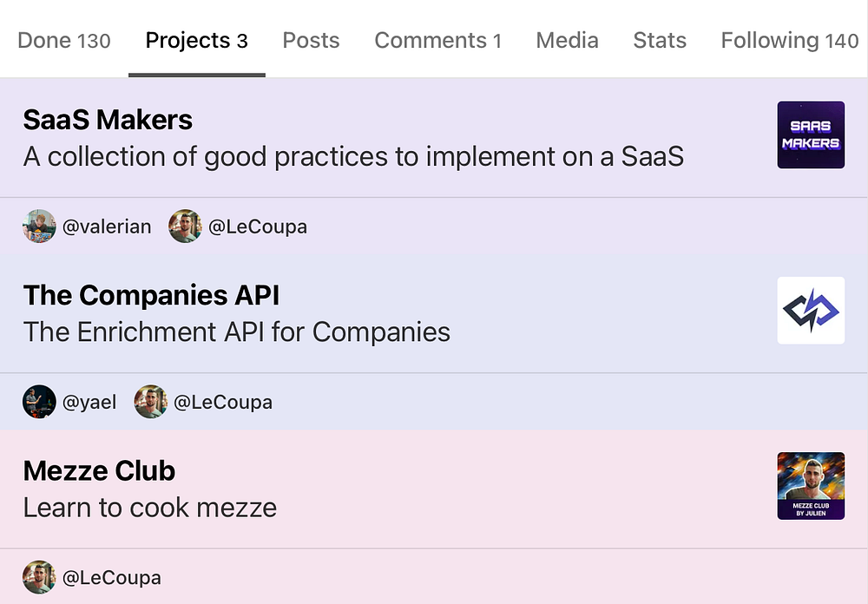Select the Projects tab
Image resolution: width=868 pixels, height=604 pixels.
click(196, 41)
